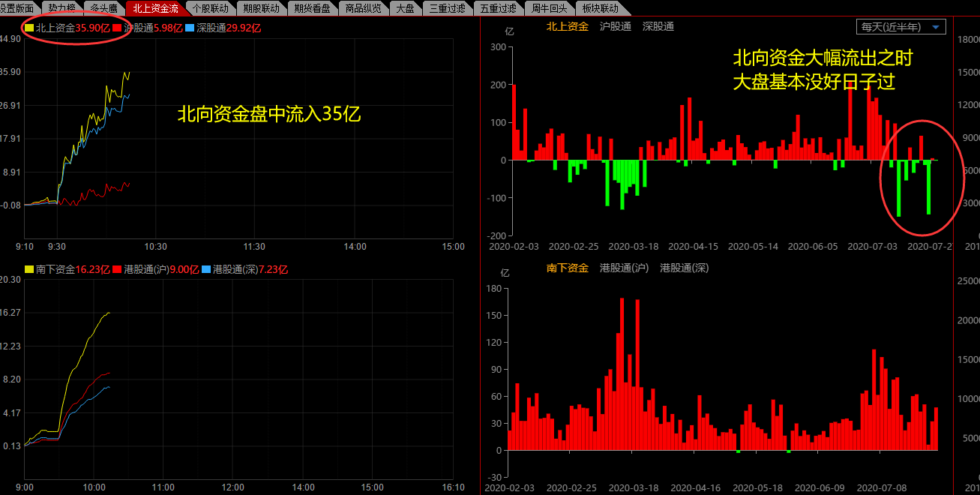The image size is (980, 495).
Task: Open the 周牛回头 tab
Action: 549,8
